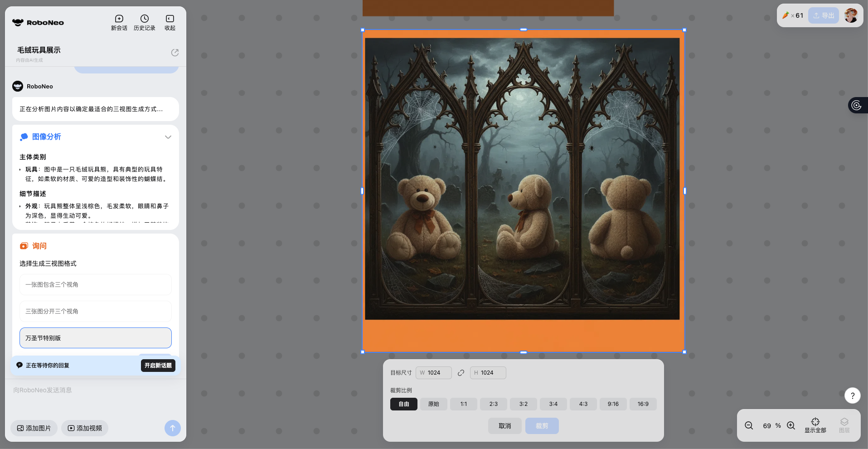The image size is (868, 449).
Task: Collapse the 图像分析 section chevron
Action: point(168,137)
